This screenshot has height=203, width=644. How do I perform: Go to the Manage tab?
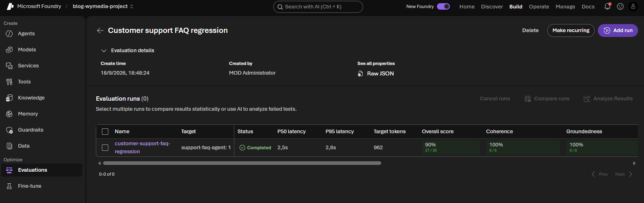click(x=565, y=6)
